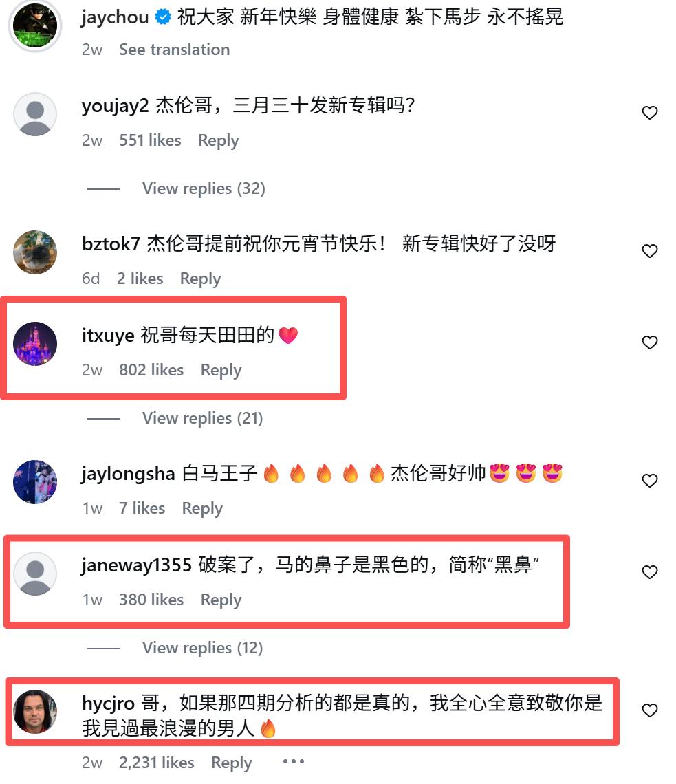Image resolution: width=676 pixels, height=784 pixels.
Task: Click jaychou's verified badge
Action: click(162, 17)
